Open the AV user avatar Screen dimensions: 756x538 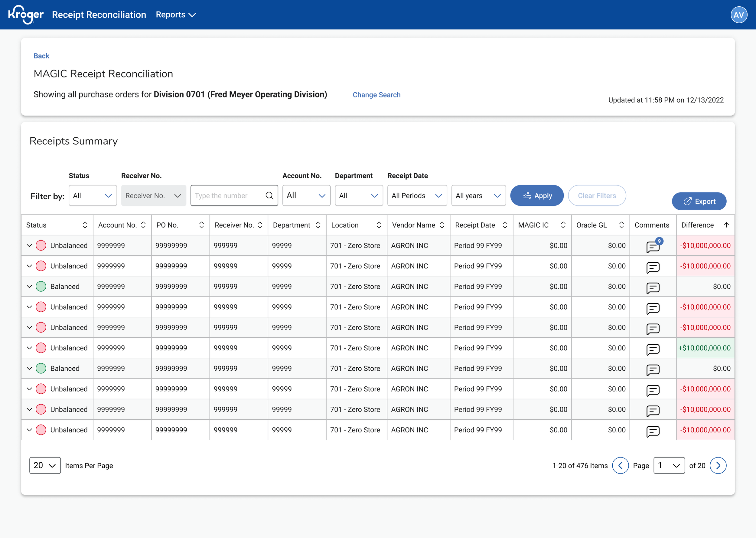[738, 15]
